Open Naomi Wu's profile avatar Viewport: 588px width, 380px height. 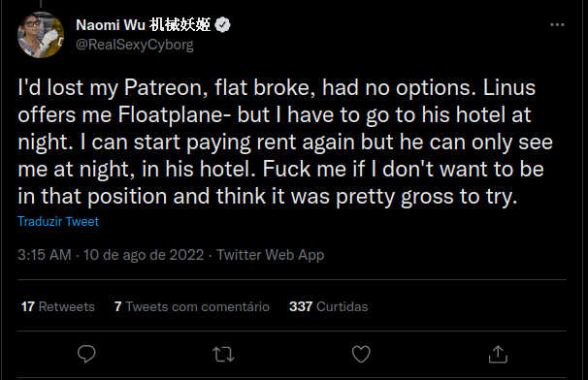41,35
